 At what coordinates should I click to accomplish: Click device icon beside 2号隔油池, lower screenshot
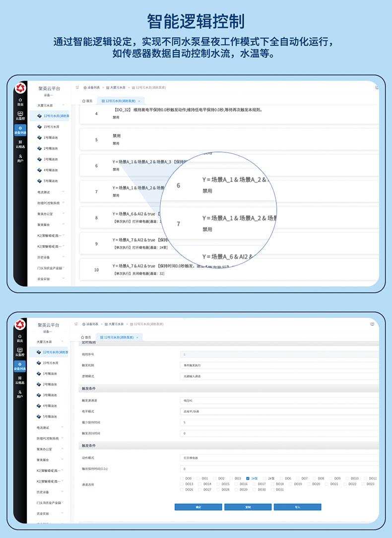click(39, 384)
